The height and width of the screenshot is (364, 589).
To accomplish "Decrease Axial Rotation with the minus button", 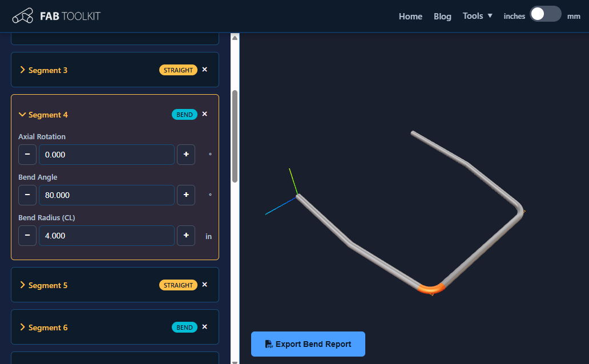I will pyautogui.click(x=27, y=155).
